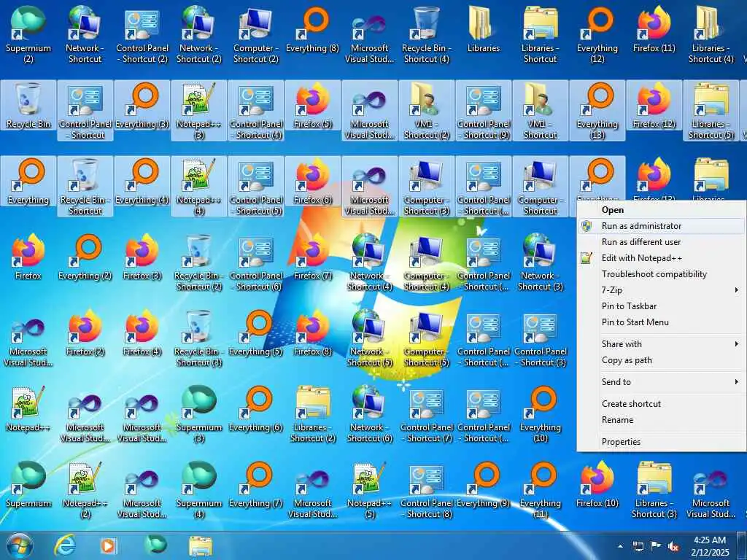Click the Everything (2) desktop icon
The height and width of the screenshot is (560, 747).
(x=85, y=258)
